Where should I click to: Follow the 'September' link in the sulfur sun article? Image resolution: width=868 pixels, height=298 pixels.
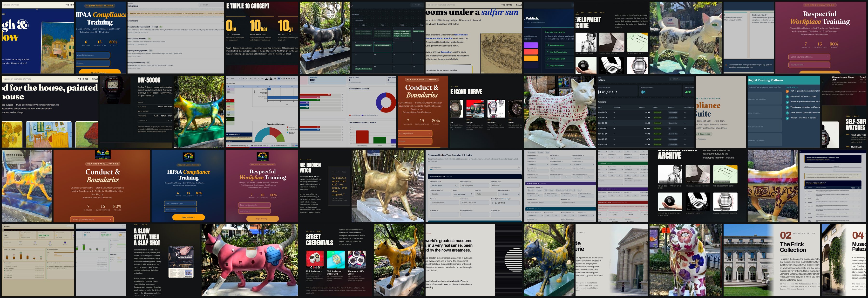pos(447,52)
